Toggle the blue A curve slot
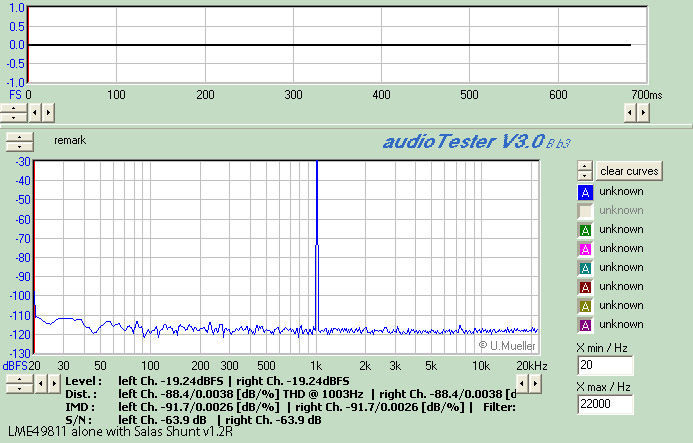The width and height of the screenshot is (693, 443). (585, 192)
